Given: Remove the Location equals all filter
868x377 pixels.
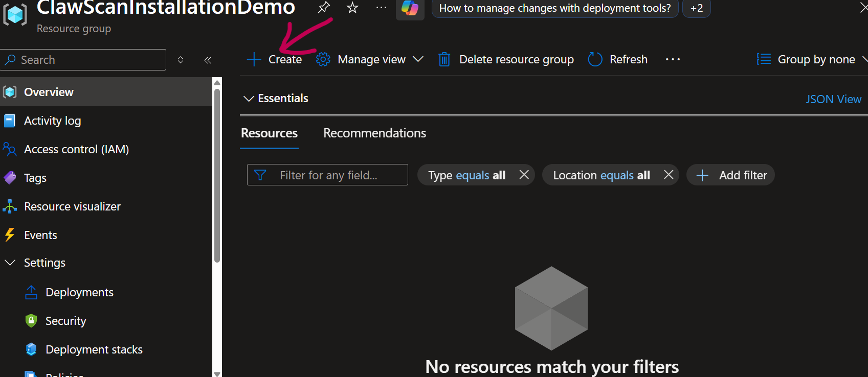Looking at the screenshot, I should [x=669, y=175].
